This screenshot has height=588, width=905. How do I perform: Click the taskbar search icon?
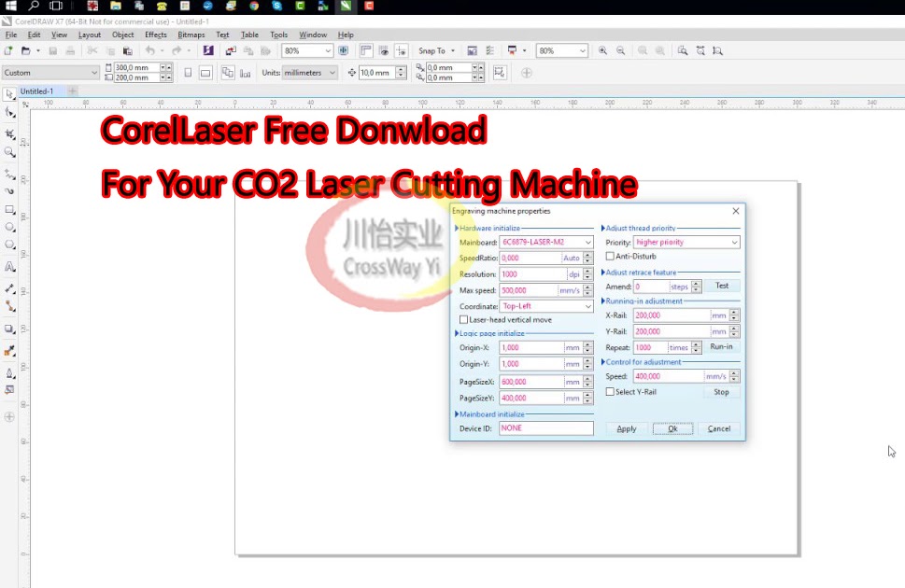coord(34,6)
